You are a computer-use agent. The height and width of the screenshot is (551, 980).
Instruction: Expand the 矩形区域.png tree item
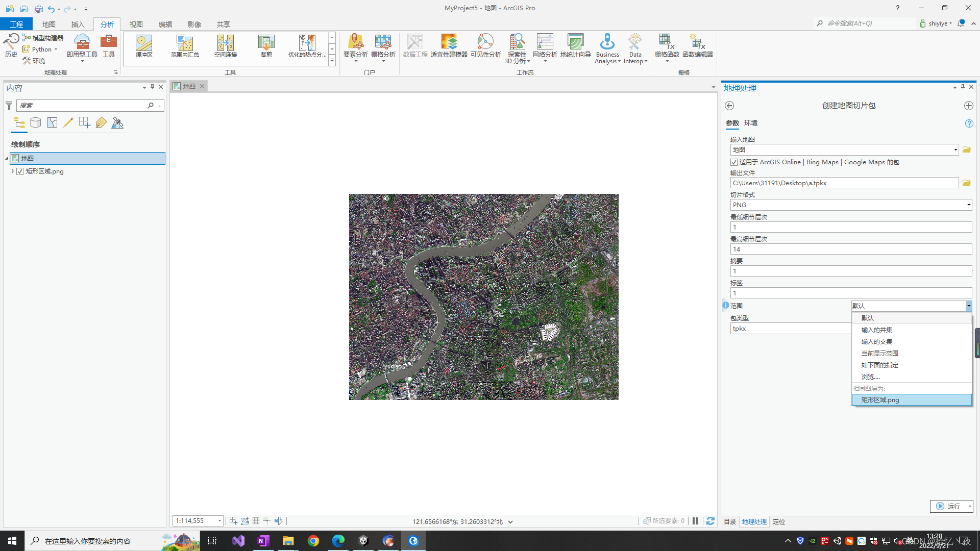pyautogui.click(x=13, y=171)
